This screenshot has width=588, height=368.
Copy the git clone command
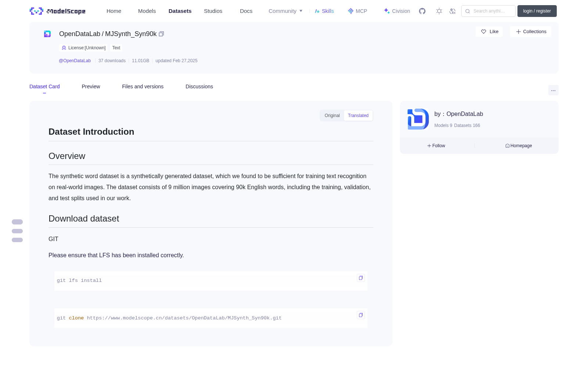361,315
